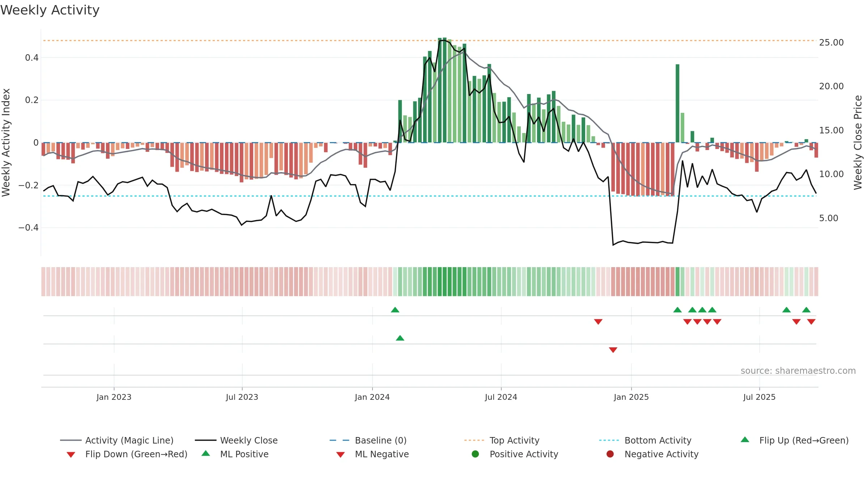
Task: Select the tall green activity bar in March 2025
Action: [x=677, y=103]
